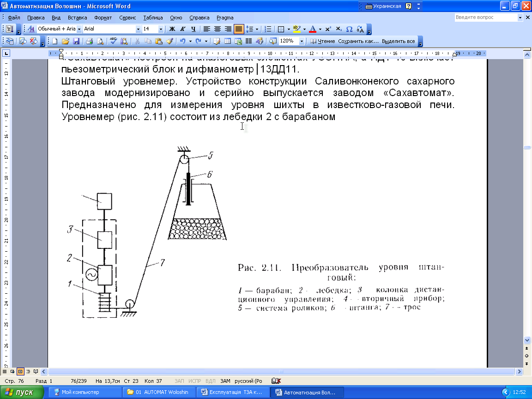Open the undo history dropdown arrow
Image resolution: width=532 pixels, height=399 pixels.
tap(190, 42)
